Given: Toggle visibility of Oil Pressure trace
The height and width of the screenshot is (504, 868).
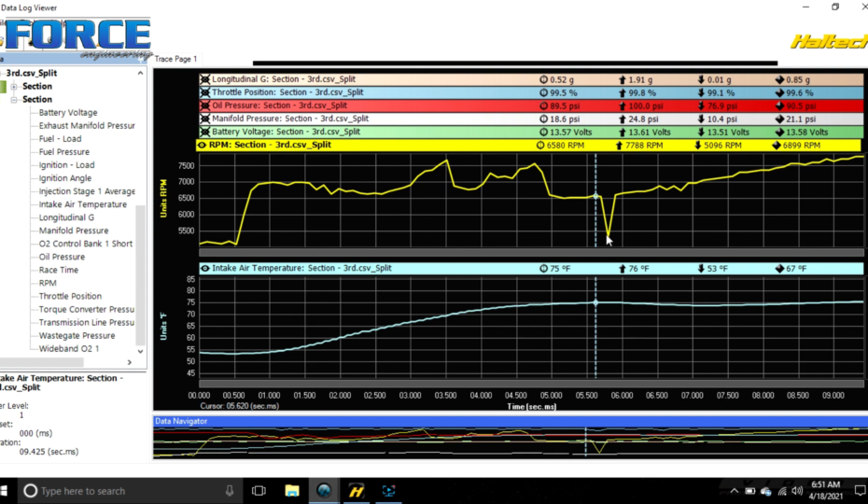Looking at the screenshot, I should pyautogui.click(x=204, y=105).
